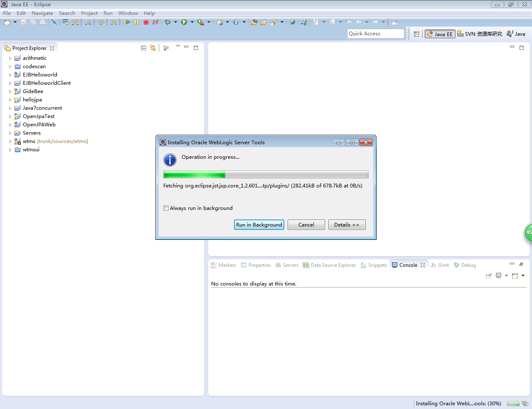Click Collapse All in Project Explorer
532x409 pixels.
click(143, 48)
